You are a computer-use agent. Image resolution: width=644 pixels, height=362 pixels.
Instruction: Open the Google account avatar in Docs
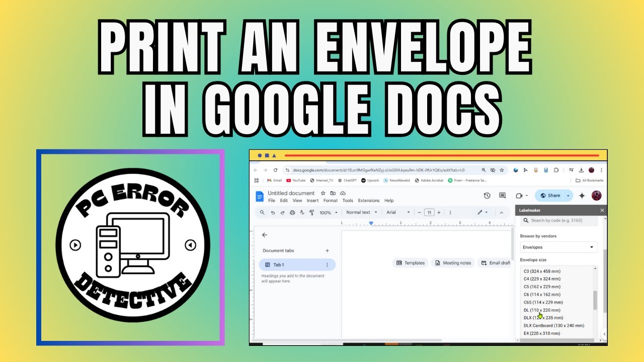pos(597,196)
